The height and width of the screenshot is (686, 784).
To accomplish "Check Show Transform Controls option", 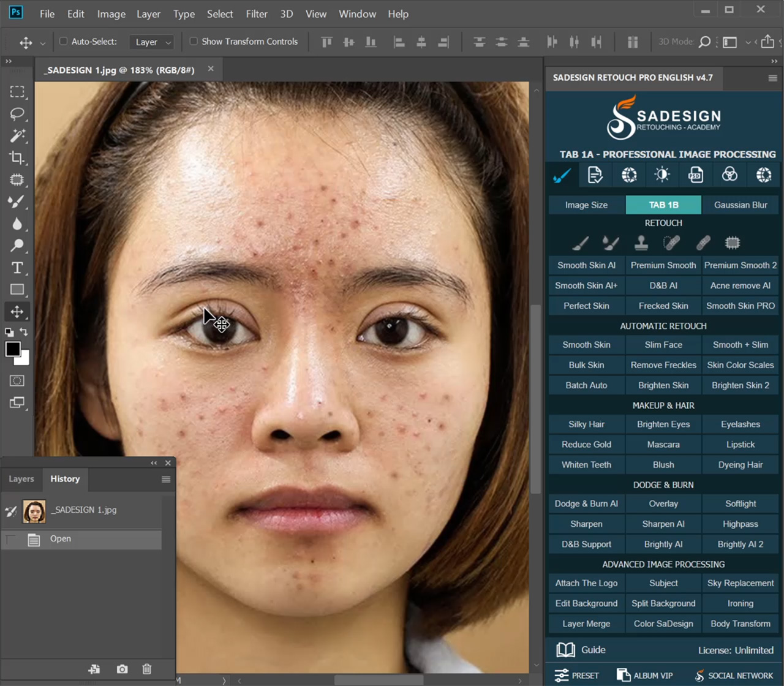I will (x=194, y=42).
